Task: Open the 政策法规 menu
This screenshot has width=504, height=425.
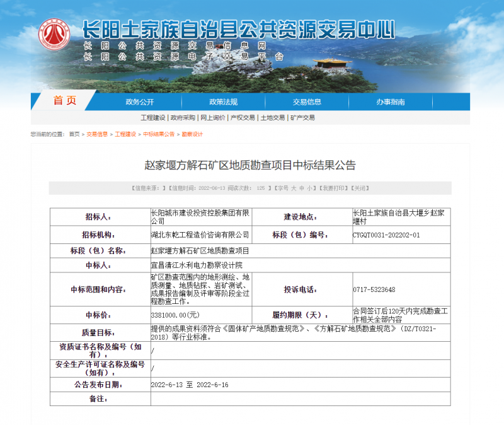Action: 223,102
